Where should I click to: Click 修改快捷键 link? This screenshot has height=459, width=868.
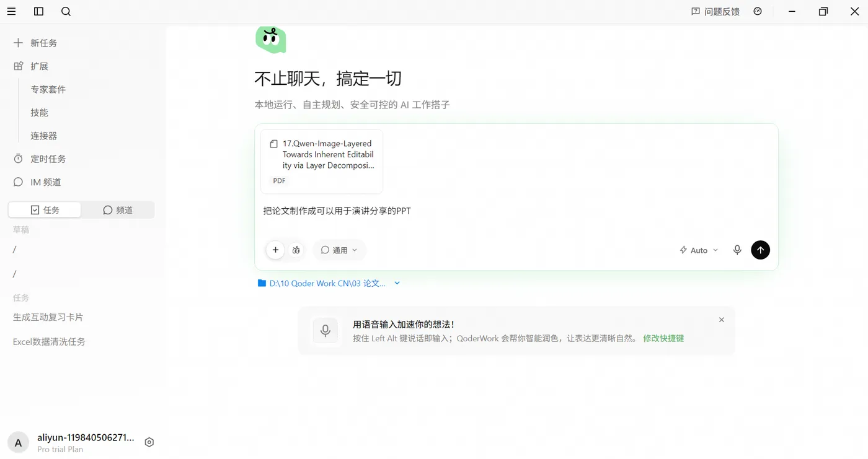tap(663, 338)
